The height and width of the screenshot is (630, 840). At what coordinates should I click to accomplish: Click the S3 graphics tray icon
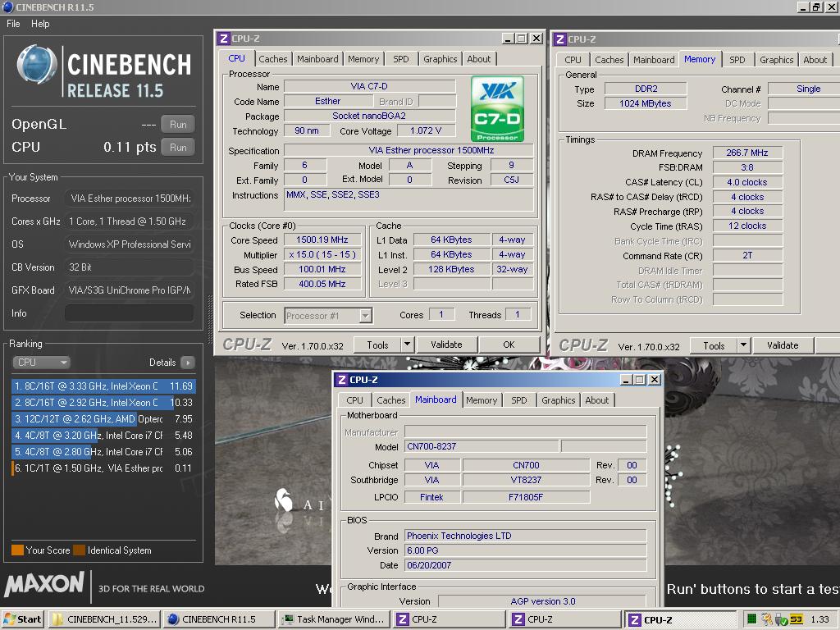click(x=797, y=619)
